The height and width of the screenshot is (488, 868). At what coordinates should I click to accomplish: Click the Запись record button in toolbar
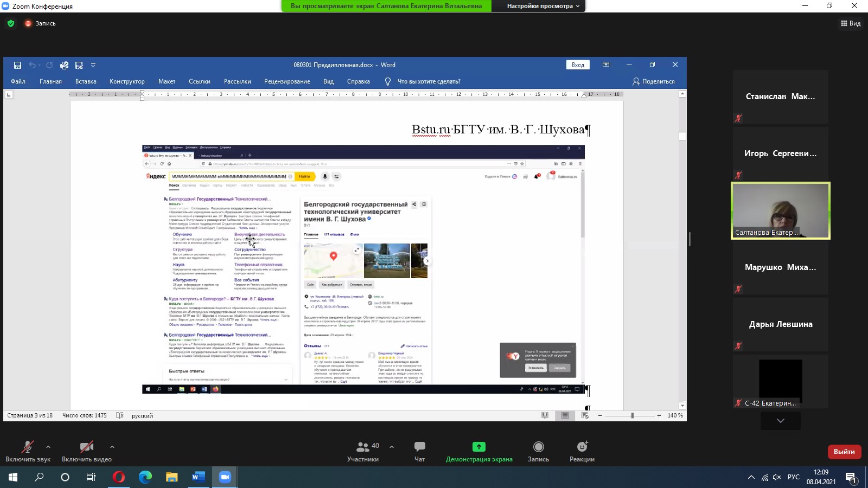[x=538, y=451]
